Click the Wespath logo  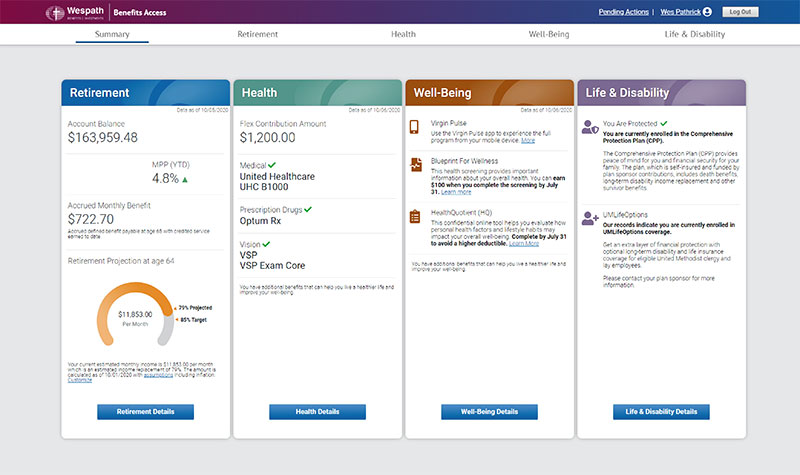click(74, 13)
